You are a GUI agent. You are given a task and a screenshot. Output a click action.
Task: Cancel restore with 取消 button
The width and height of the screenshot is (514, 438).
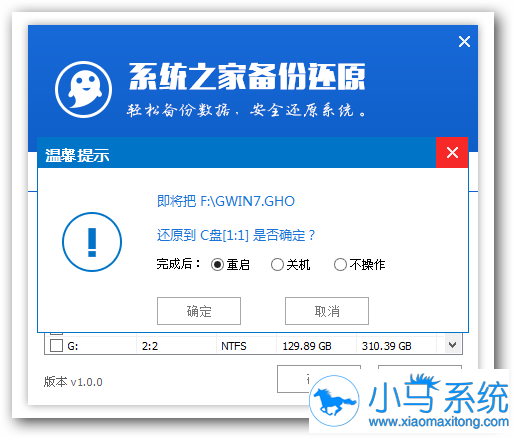click(x=327, y=311)
